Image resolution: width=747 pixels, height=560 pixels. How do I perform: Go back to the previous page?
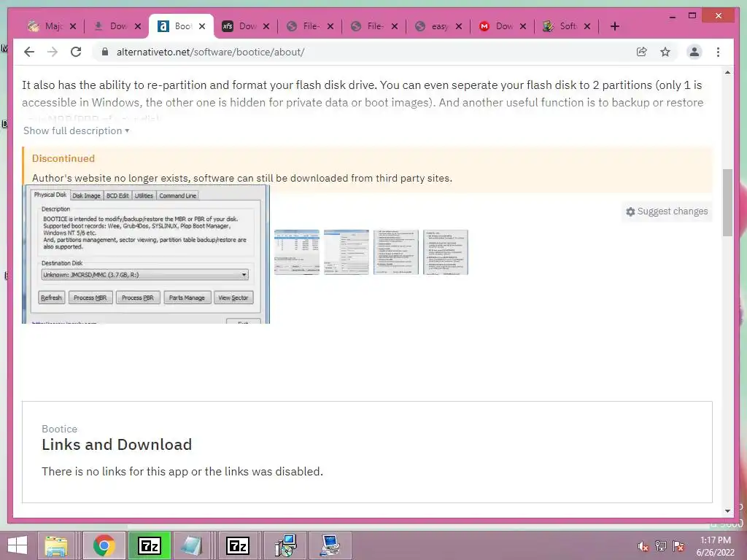pos(29,52)
